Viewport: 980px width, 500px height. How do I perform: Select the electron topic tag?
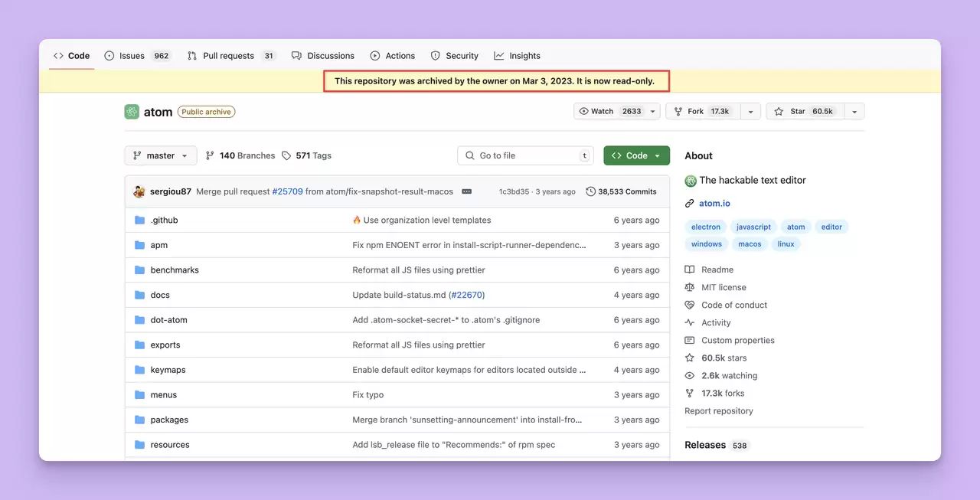(706, 227)
